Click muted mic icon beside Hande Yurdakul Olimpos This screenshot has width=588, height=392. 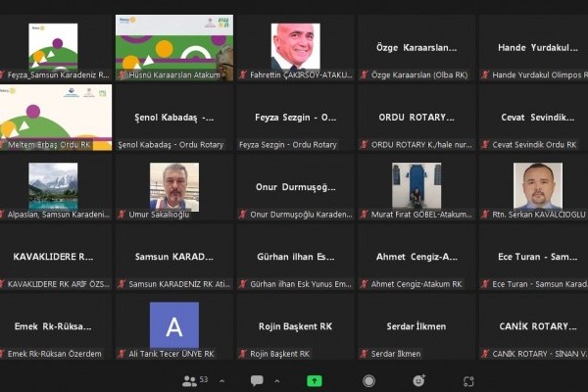pos(485,75)
